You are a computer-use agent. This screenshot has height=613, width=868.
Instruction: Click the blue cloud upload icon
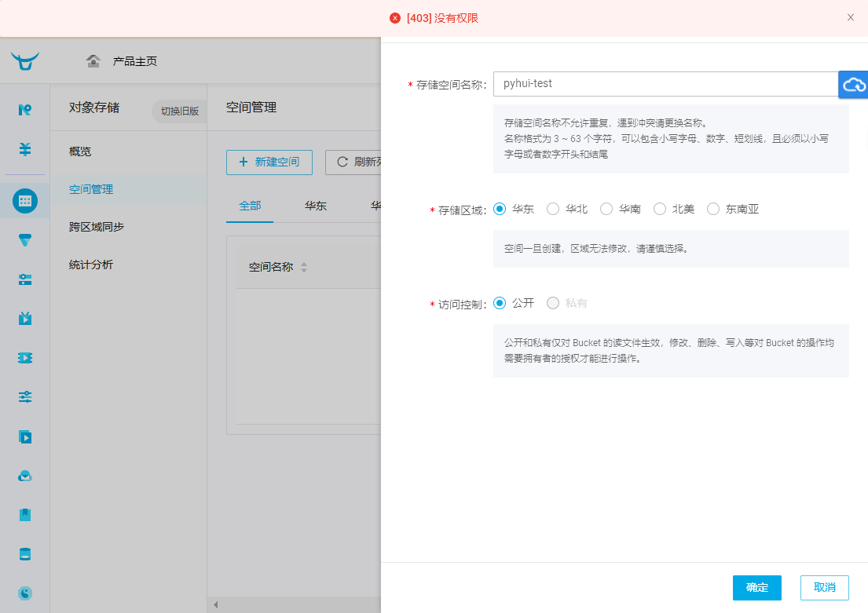[x=853, y=84]
